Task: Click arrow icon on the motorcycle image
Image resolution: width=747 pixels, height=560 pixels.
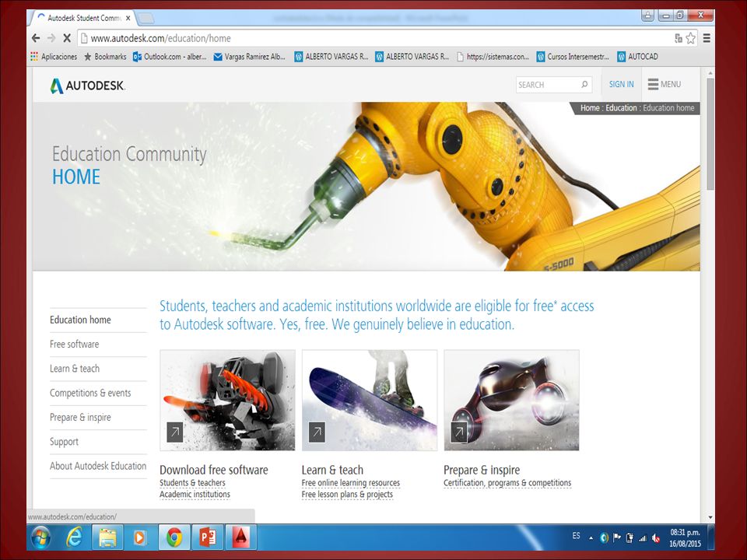Action: point(459,432)
